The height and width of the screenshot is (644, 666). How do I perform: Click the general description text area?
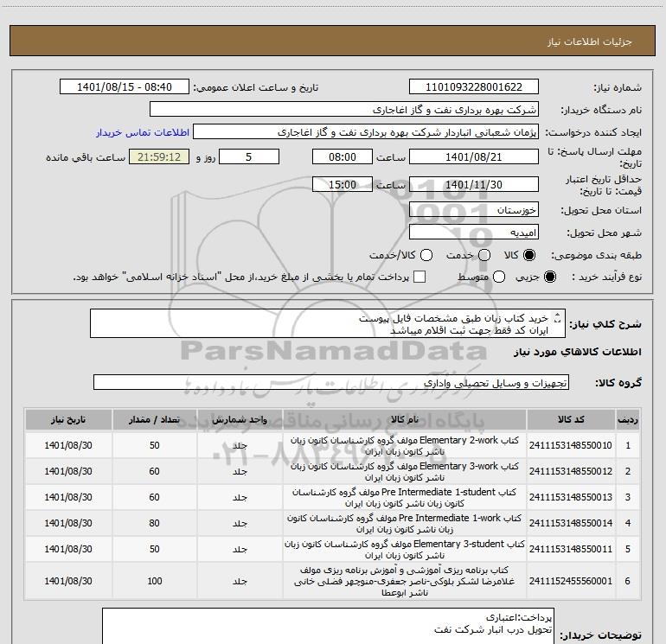[328, 324]
